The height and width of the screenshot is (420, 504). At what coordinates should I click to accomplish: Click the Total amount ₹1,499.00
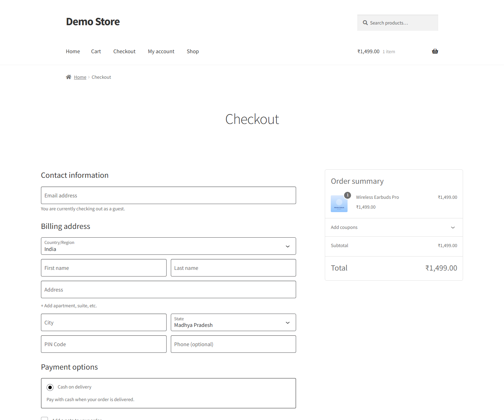[441, 268]
